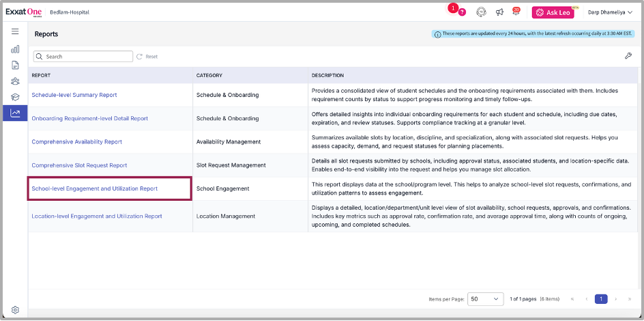
Task: Toggle the hamburger menu in the sidebar
Action: click(15, 31)
